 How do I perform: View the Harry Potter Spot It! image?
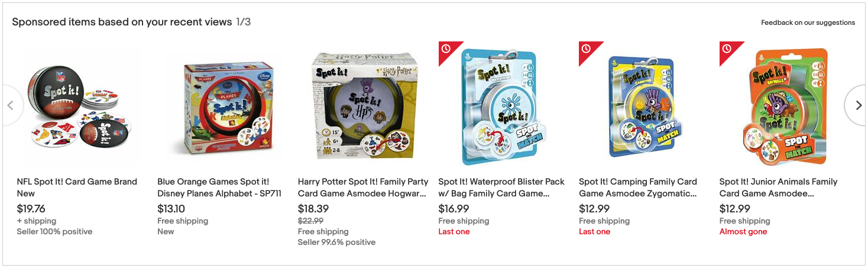pos(362,108)
